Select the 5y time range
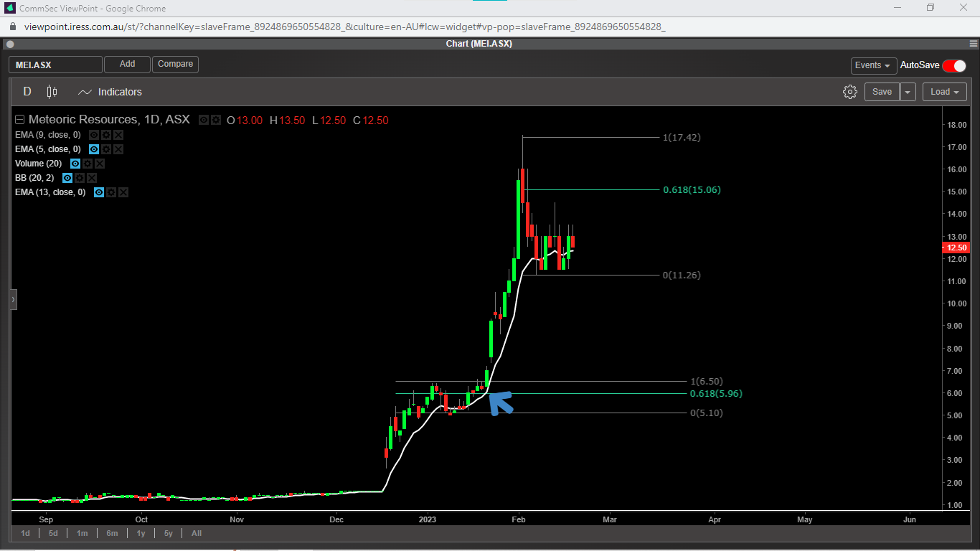This screenshot has height=551, width=980. 168,533
